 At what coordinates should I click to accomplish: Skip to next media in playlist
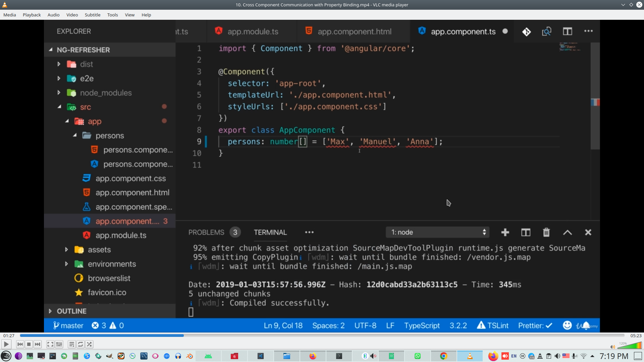coord(38,344)
